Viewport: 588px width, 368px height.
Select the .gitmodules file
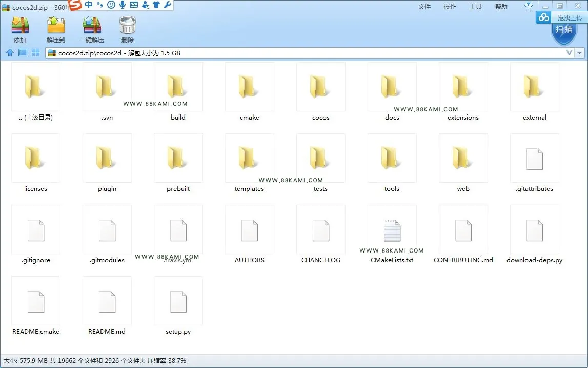tap(107, 235)
